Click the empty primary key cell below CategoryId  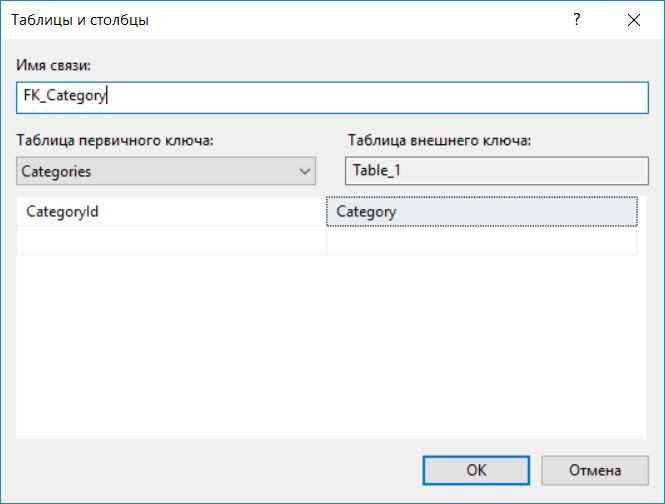[x=171, y=241]
